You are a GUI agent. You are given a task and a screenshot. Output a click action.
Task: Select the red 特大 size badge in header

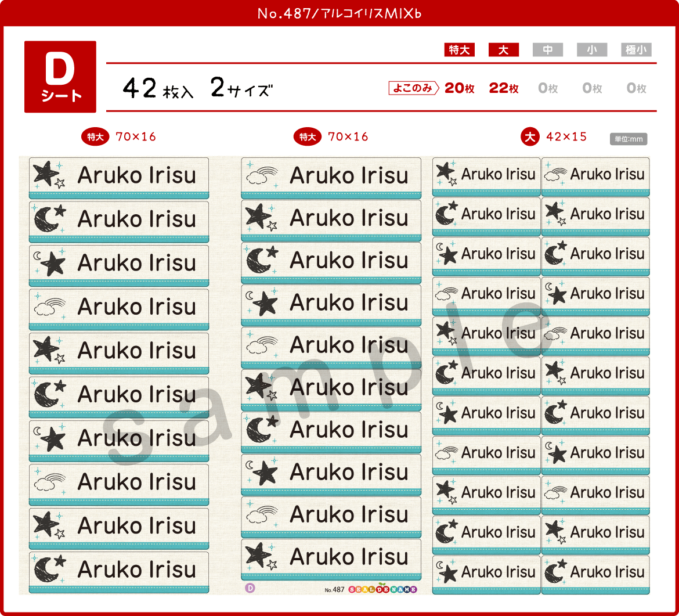459,50
